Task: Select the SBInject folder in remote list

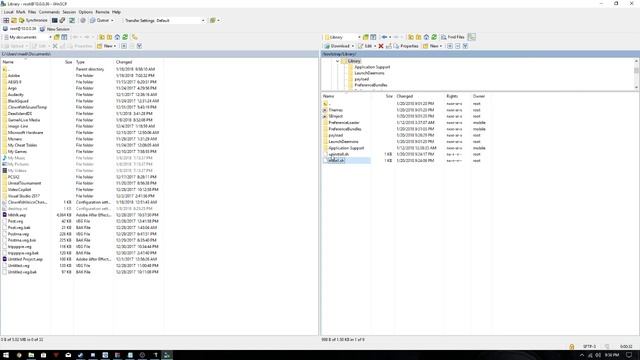Action: point(336,116)
